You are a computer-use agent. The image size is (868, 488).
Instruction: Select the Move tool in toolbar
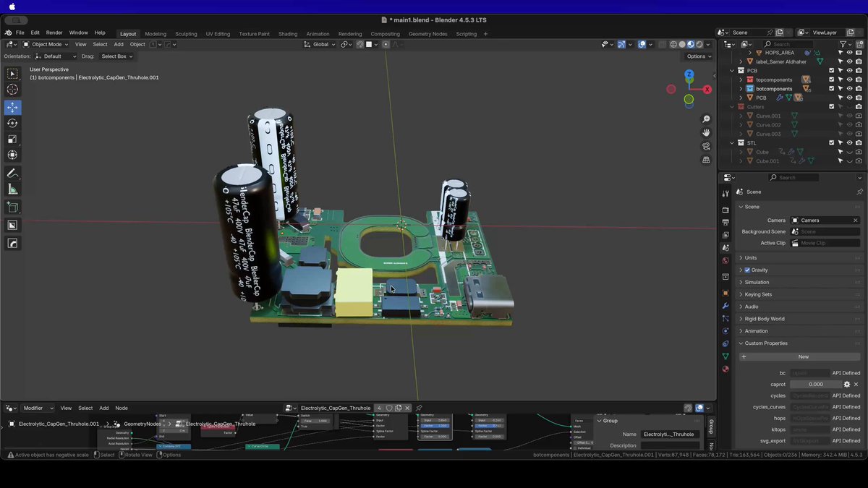click(12, 107)
